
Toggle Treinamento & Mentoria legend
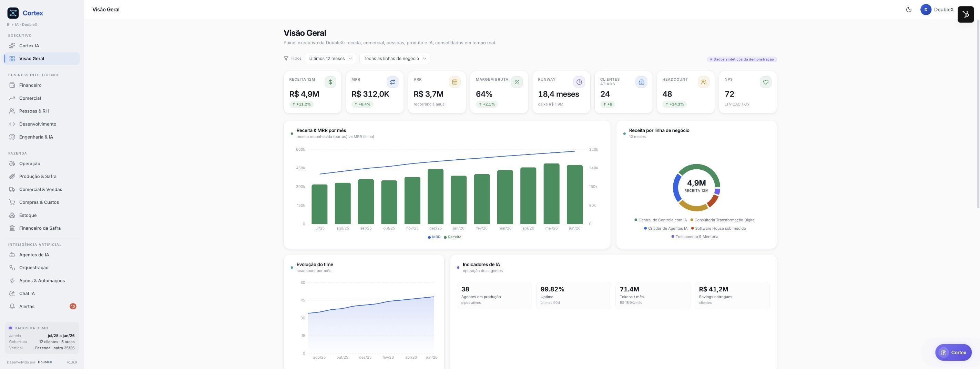click(695, 237)
